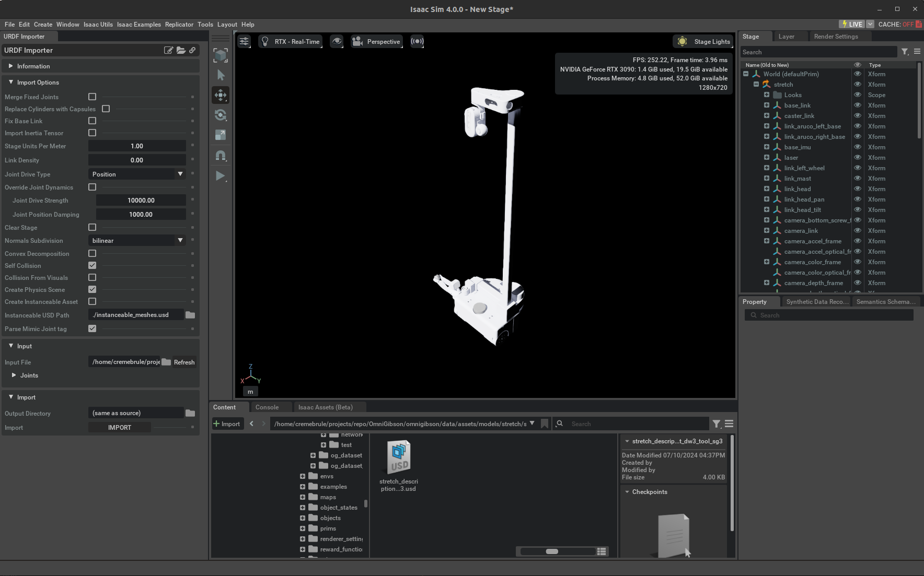Disable the Self Collision checkbox
Image resolution: width=924 pixels, height=576 pixels.
pos(92,265)
